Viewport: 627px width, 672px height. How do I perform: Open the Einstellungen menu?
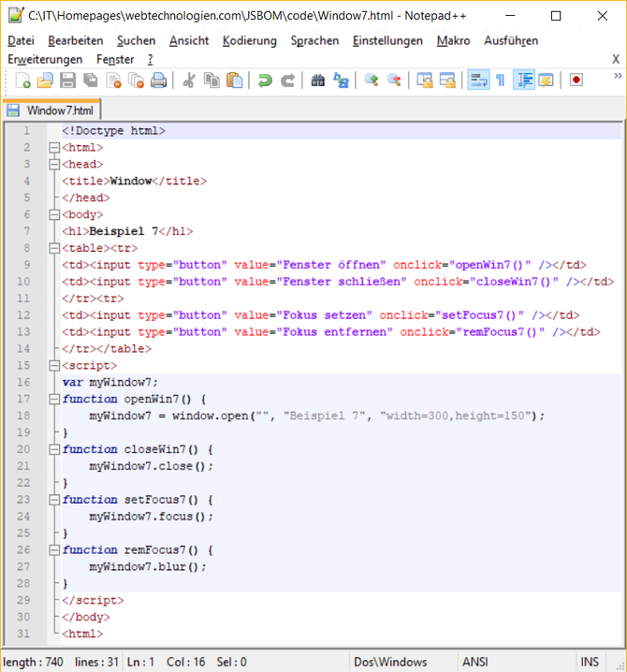coord(387,41)
